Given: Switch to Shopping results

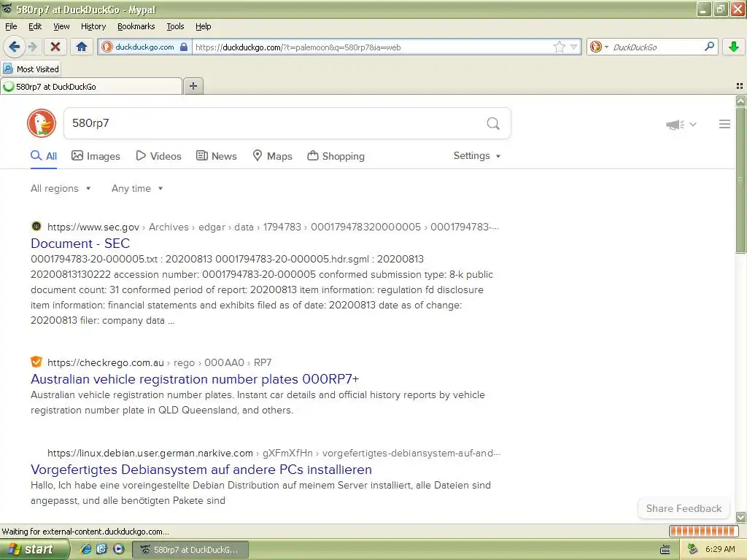Looking at the screenshot, I should click(x=336, y=156).
